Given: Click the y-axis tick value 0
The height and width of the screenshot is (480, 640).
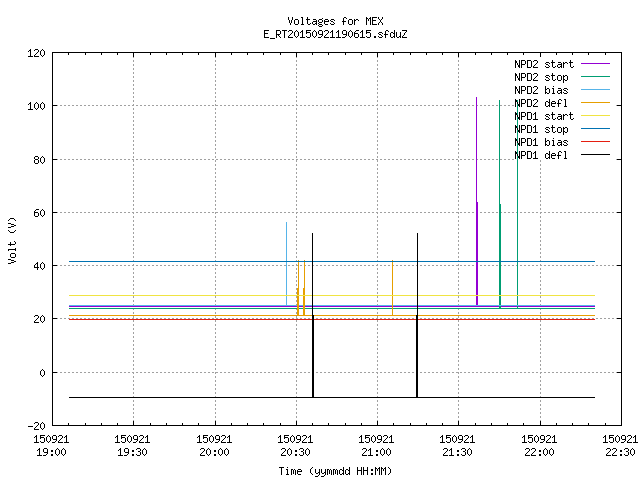Looking at the screenshot, I should tap(43, 373).
